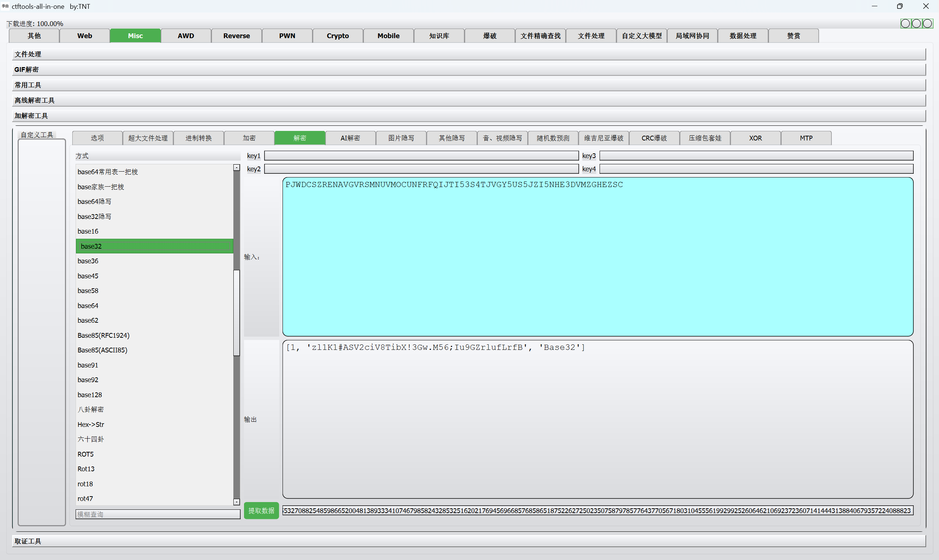Open the AWD tab
This screenshot has width=939, height=560.
(x=186, y=36)
